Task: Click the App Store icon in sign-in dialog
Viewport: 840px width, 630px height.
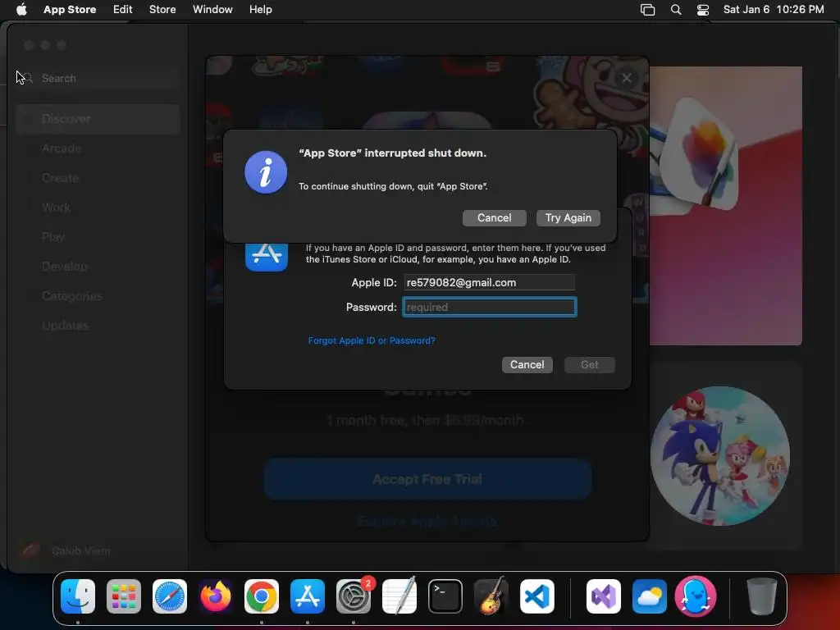Action: [x=267, y=256]
